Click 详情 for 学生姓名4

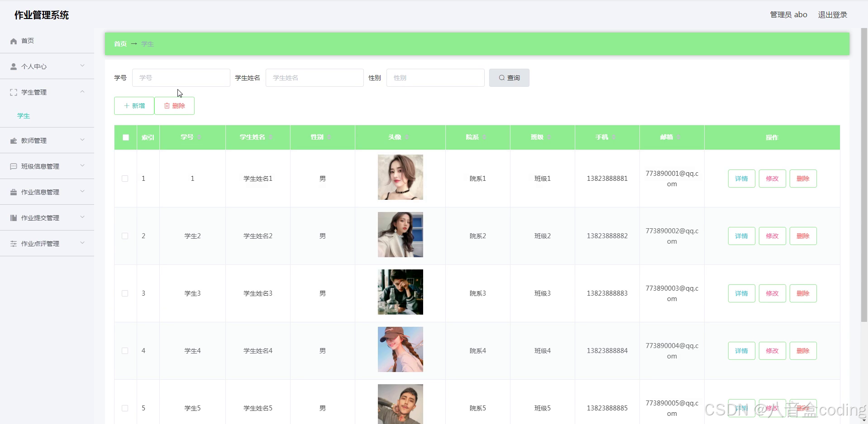click(x=741, y=351)
